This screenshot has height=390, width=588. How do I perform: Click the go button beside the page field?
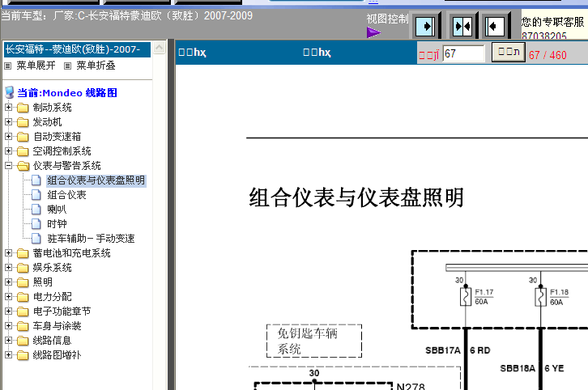(508, 53)
